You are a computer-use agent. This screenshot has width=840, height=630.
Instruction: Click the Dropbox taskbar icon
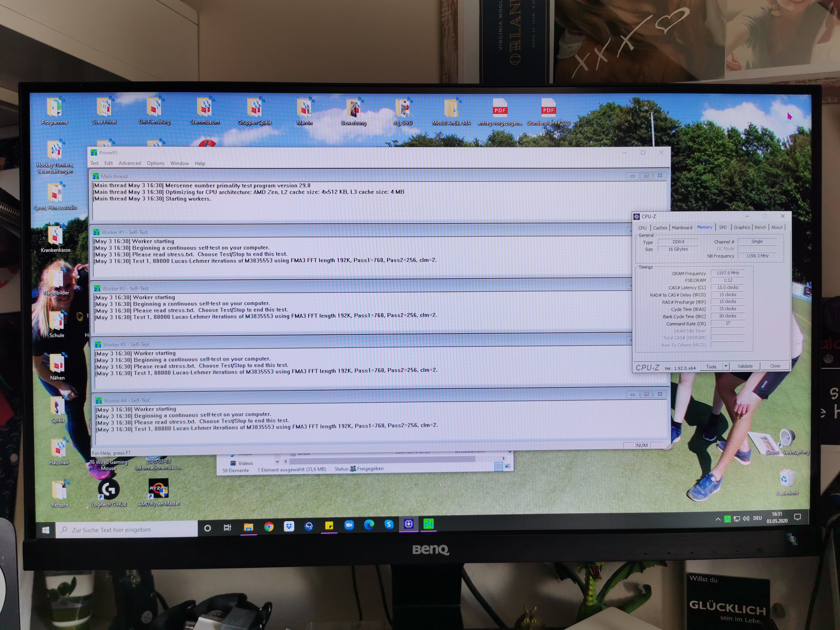[289, 526]
